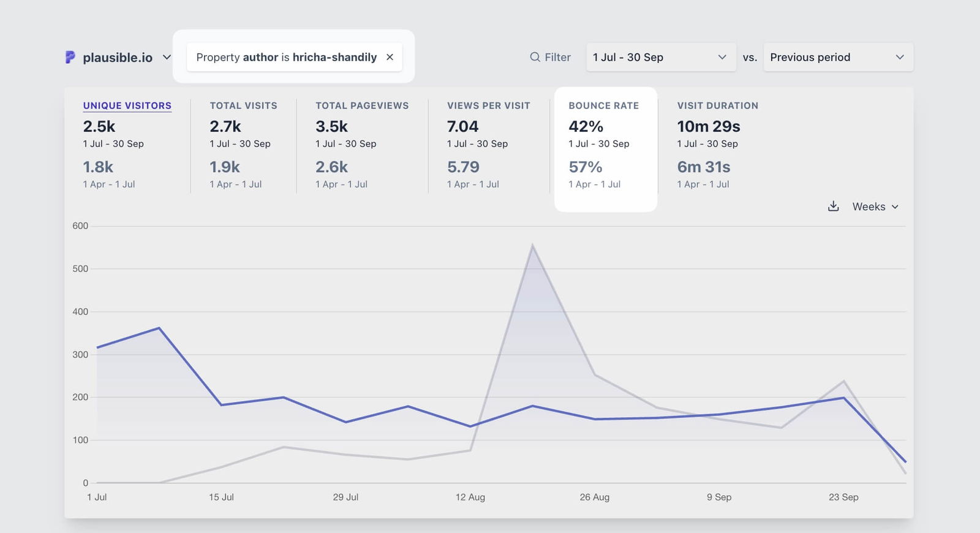This screenshot has height=533, width=980.
Task: Download chart data via export icon
Action: pyautogui.click(x=833, y=206)
